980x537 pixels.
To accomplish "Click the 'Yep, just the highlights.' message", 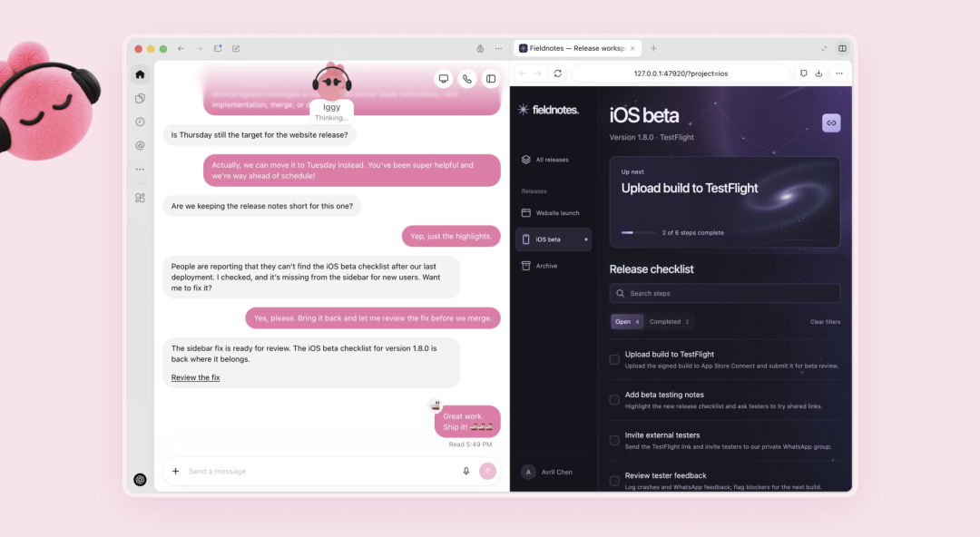I will pyautogui.click(x=451, y=237).
